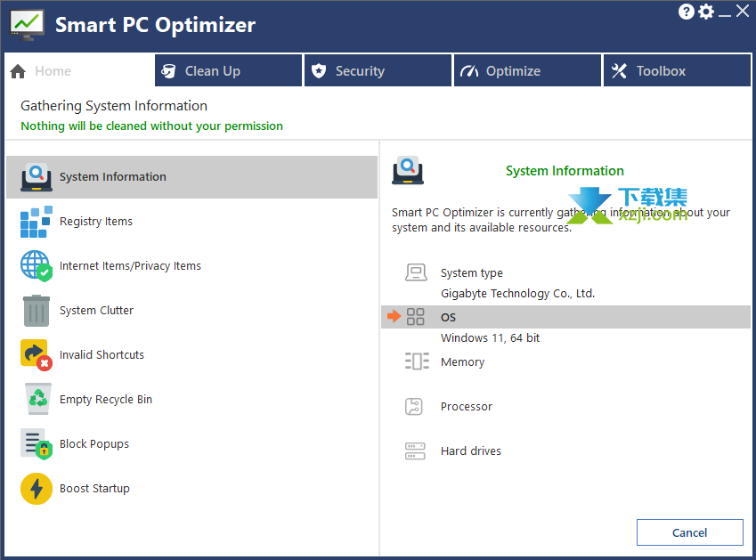Click the Block Popups lock icon
The height and width of the screenshot is (560, 756).
click(x=37, y=444)
